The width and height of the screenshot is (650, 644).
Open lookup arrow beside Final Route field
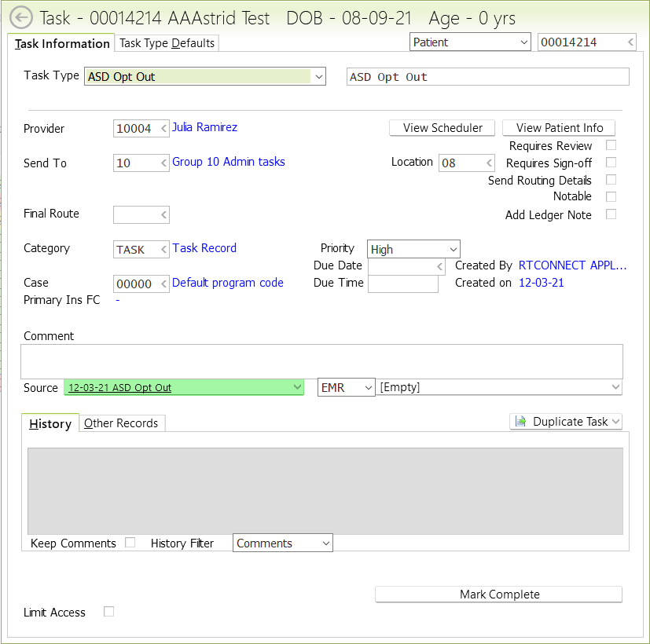click(163, 214)
